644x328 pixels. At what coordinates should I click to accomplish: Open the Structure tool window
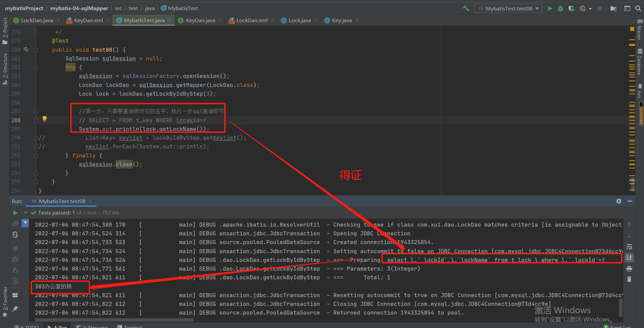(5, 69)
